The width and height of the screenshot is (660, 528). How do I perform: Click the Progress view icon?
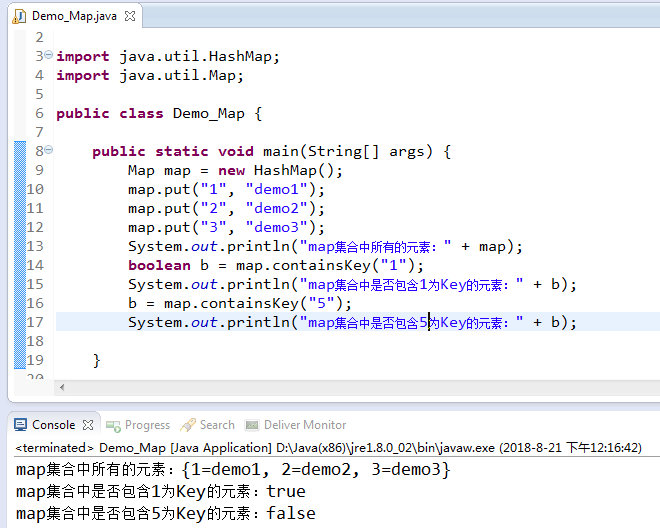pos(113,426)
